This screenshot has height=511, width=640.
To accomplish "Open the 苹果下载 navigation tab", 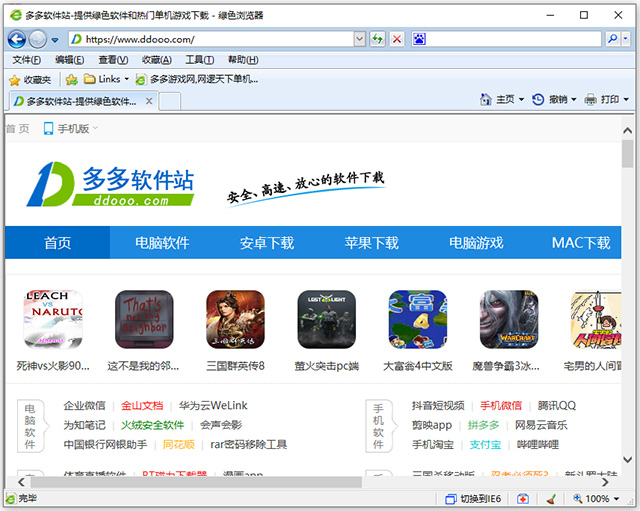I will (371, 242).
